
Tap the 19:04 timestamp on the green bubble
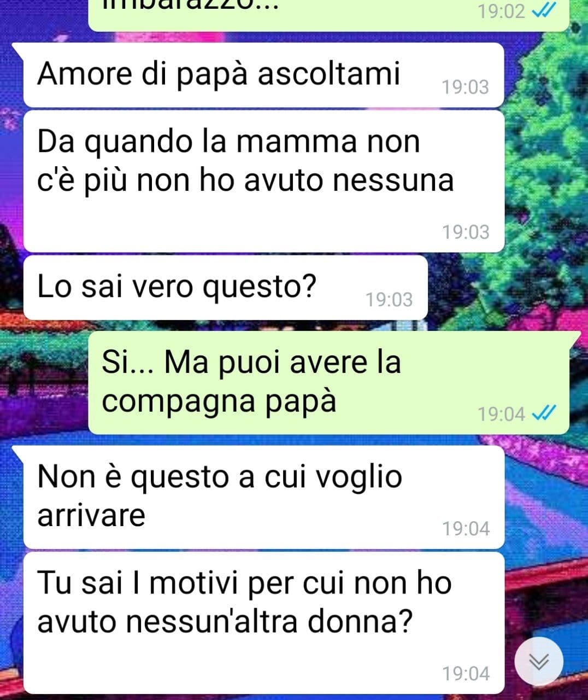point(501,414)
